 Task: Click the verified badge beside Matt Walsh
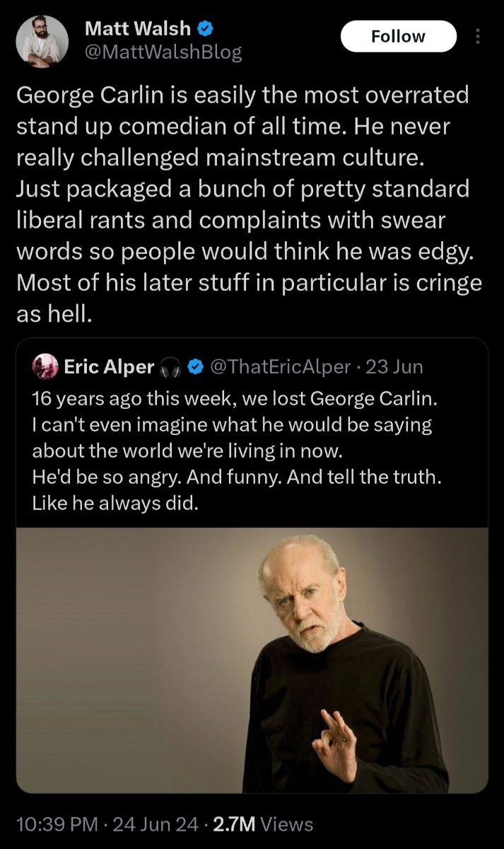(206, 29)
